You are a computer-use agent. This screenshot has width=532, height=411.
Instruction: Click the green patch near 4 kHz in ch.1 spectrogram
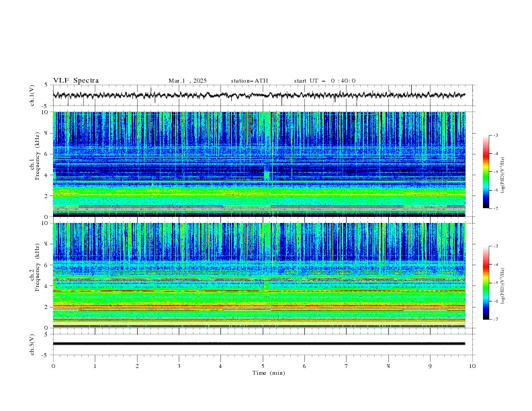tap(267, 175)
